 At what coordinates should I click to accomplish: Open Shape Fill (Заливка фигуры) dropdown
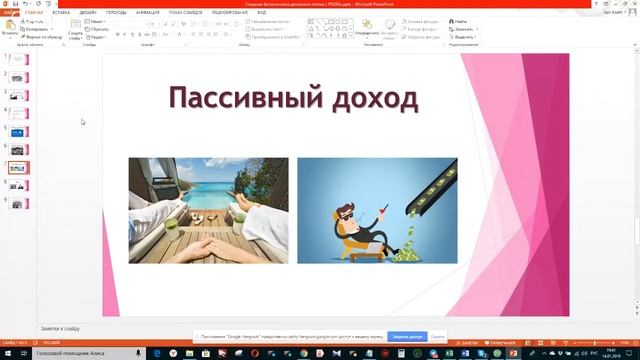coord(420,21)
